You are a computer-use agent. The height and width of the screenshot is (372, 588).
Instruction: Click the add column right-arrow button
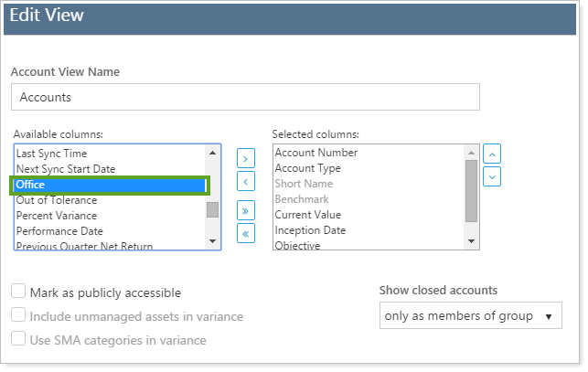(246, 157)
